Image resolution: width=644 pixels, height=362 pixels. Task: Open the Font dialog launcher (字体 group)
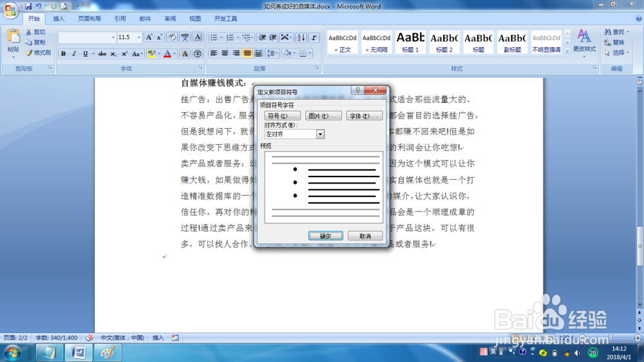click(x=200, y=68)
